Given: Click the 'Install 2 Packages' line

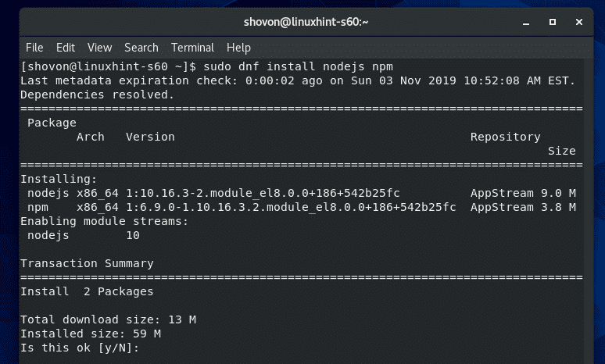Looking at the screenshot, I should pyautogui.click(x=87, y=291).
